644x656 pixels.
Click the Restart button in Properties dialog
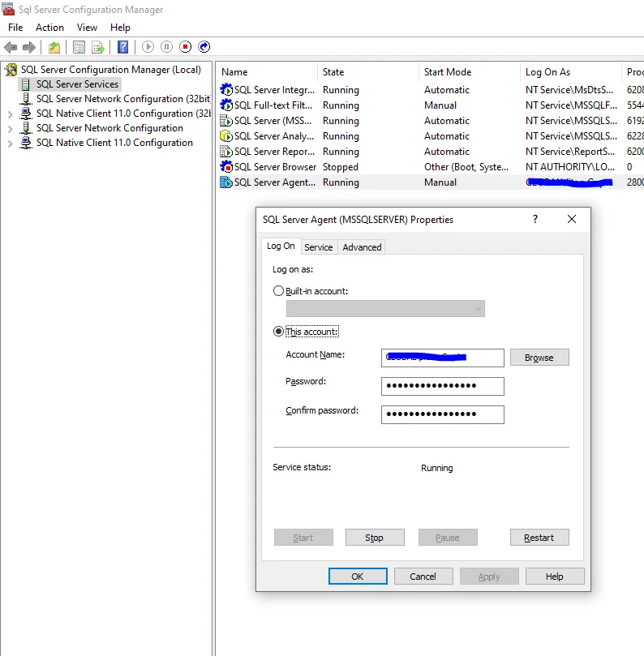coord(539,538)
